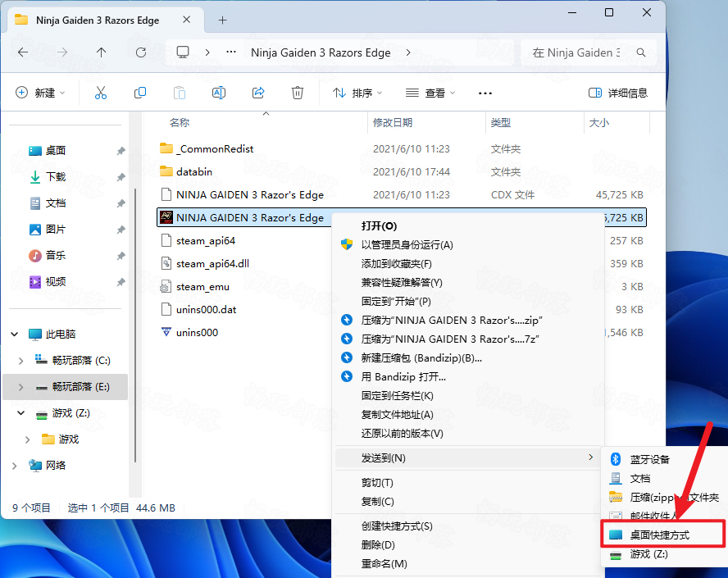The width and height of the screenshot is (728, 578).
Task: Expand the breadcrumb chevron after Ninja Gaiden folder
Action: pos(408,52)
